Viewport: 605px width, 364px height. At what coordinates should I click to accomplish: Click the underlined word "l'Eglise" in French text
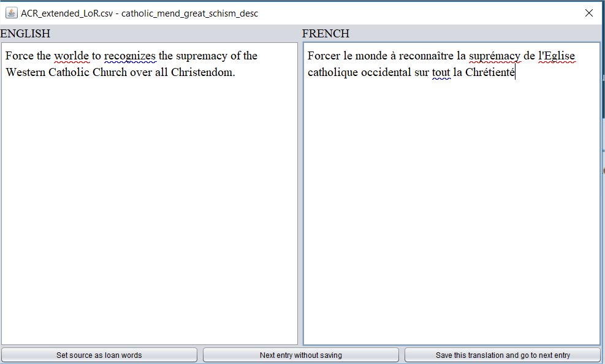[x=556, y=56]
